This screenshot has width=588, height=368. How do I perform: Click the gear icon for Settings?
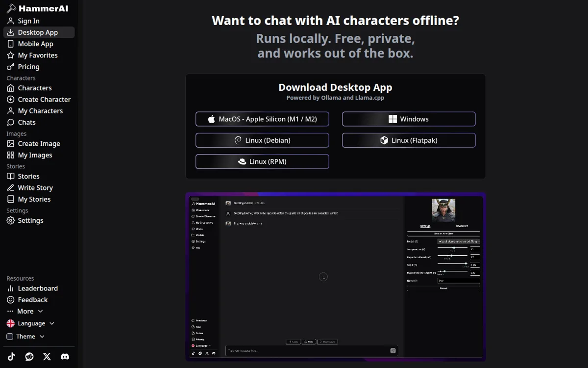point(11,221)
